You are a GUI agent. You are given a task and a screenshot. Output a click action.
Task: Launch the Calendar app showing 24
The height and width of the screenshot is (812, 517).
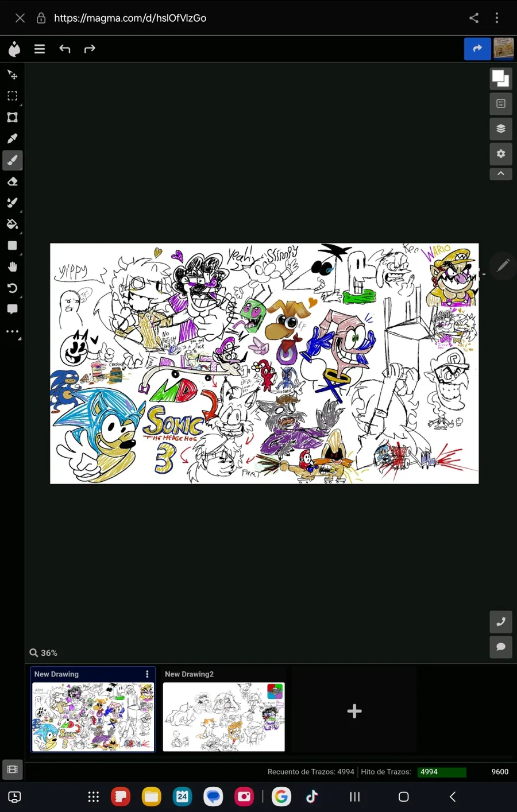pyautogui.click(x=182, y=796)
